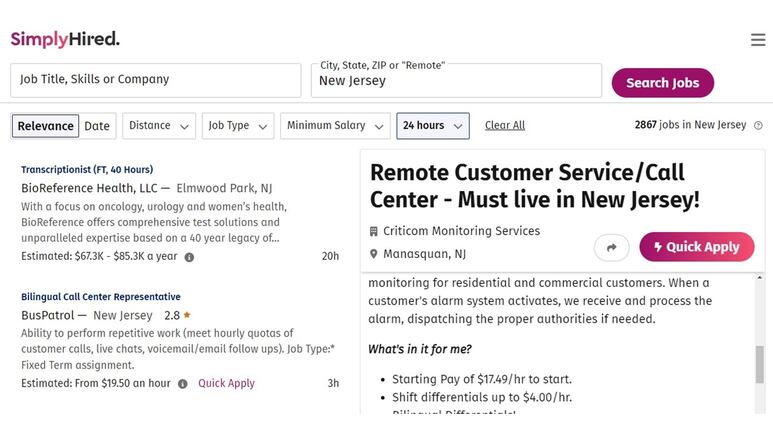Open Bilingual Call Center Representative listing
The height and width of the screenshot is (435, 773).
(x=101, y=297)
